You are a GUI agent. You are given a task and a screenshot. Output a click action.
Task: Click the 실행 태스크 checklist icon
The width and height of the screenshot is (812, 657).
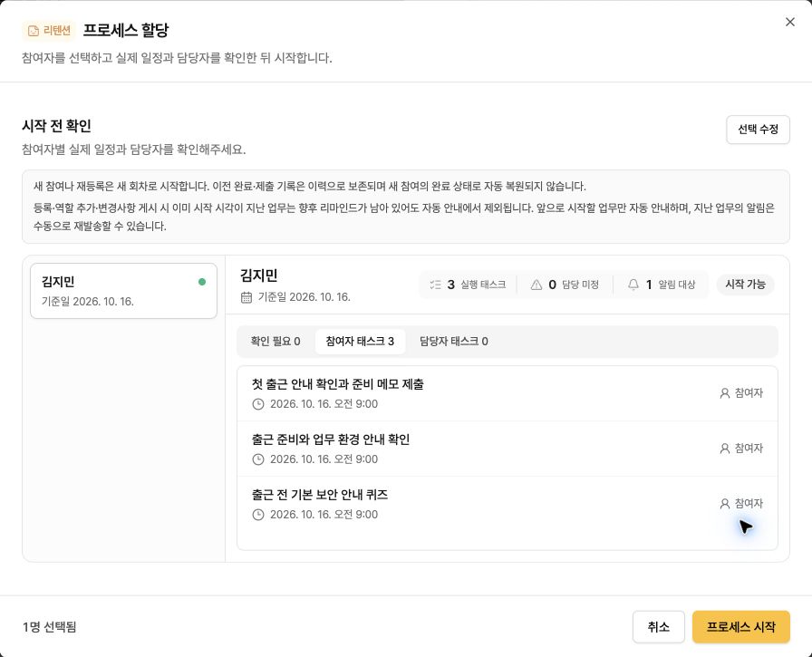coord(436,285)
